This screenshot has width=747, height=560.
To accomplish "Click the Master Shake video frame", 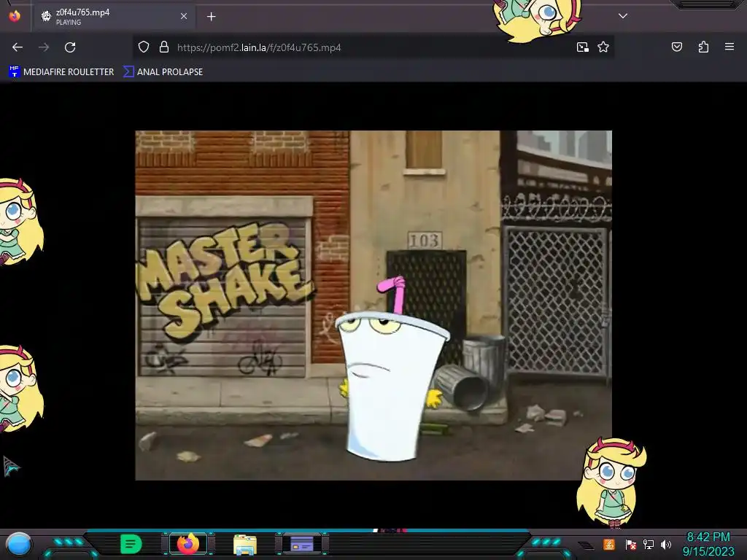I will (x=373, y=306).
